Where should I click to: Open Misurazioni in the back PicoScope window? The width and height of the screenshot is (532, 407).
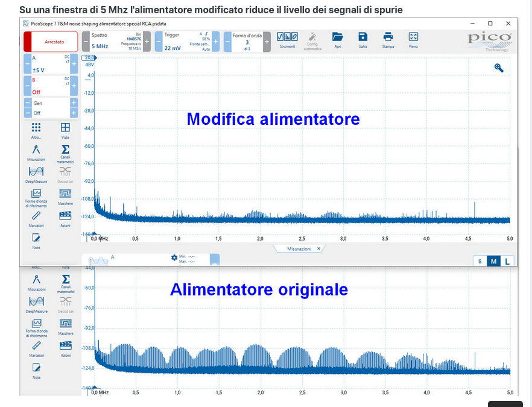coord(36,283)
